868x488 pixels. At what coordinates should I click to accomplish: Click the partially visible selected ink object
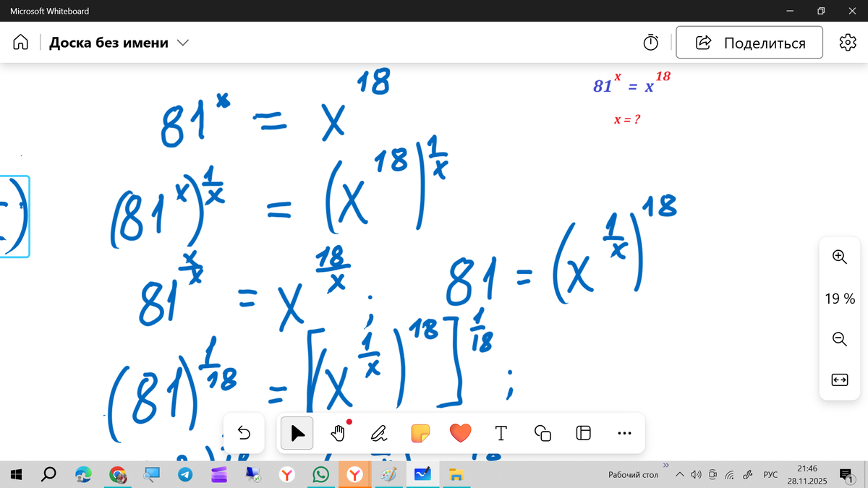[x=14, y=216]
